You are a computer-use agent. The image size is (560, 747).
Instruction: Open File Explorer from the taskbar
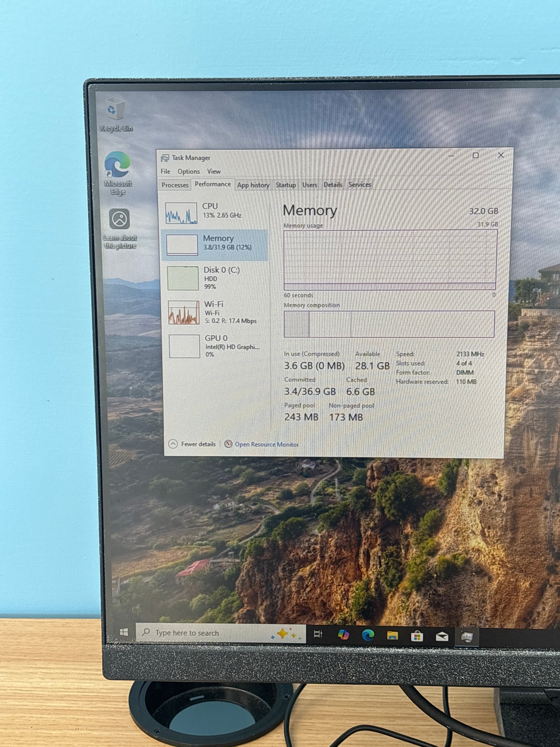(392, 636)
